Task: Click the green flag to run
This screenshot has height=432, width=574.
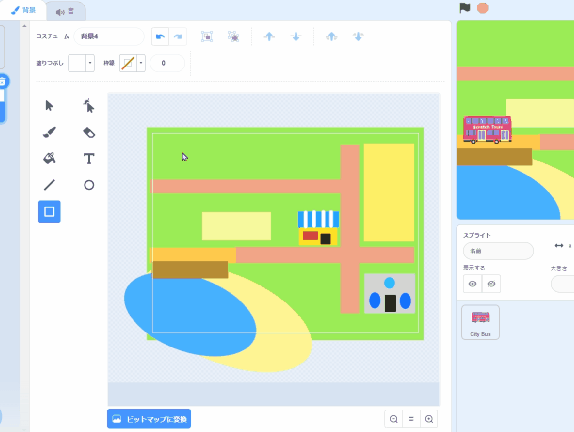Action: click(465, 8)
